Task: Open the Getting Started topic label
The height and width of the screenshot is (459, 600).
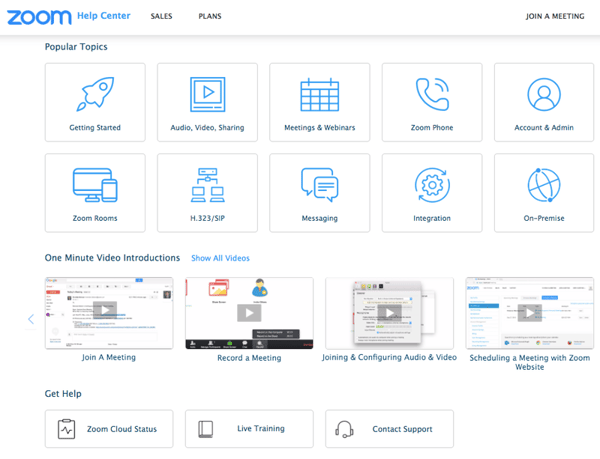Action: click(95, 128)
